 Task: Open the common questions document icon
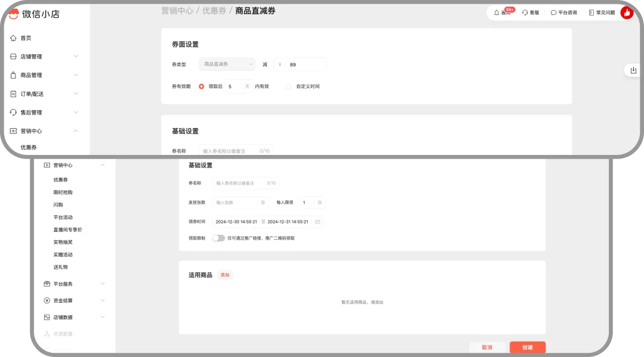click(592, 13)
